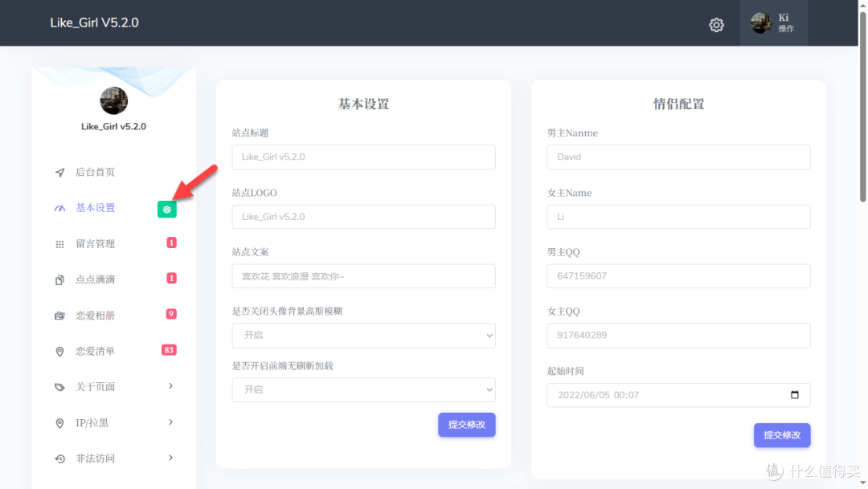
Task: Click the gauge icon beside 基本设置
Action: click(59, 209)
